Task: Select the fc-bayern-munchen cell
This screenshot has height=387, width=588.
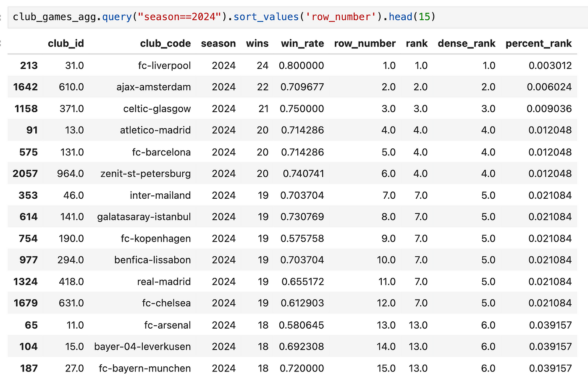Action: coord(145,369)
